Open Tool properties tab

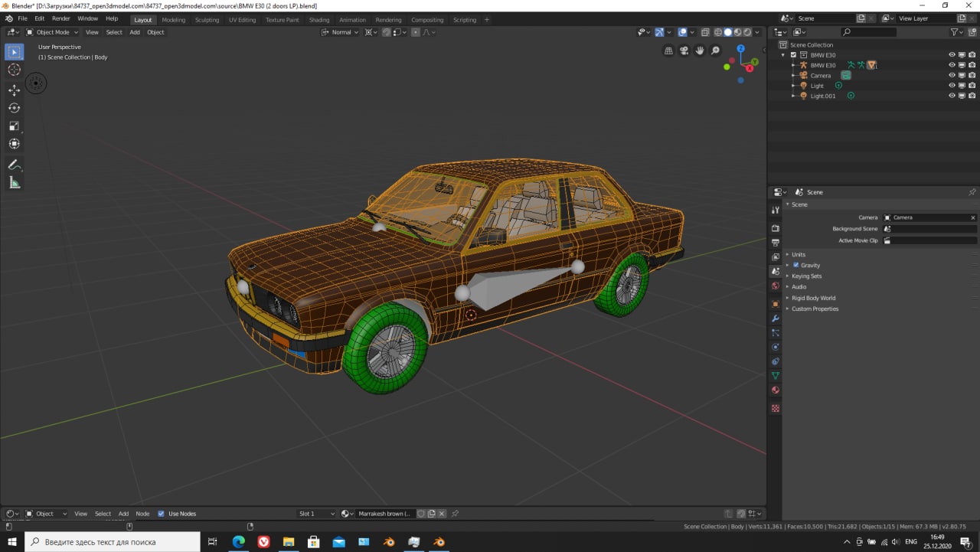pyautogui.click(x=776, y=210)
